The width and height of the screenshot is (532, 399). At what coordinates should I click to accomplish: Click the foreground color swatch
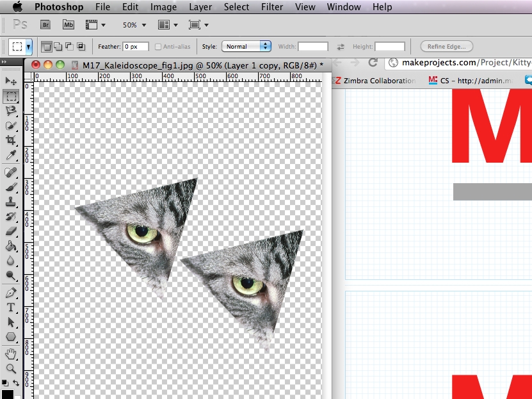click(x=7, y=395)
